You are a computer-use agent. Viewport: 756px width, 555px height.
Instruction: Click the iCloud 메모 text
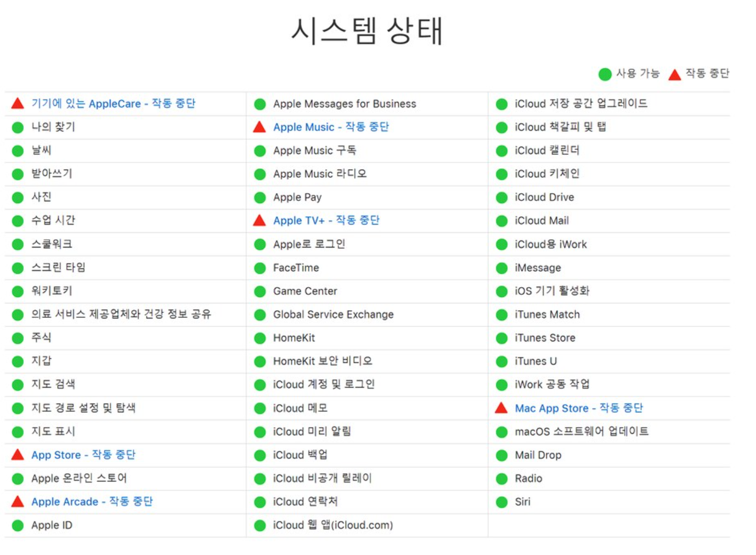pos(301,408)
